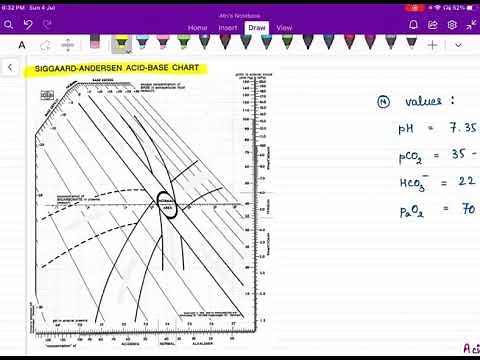
Task: Switch to the Draw tab
Action: (257, 28)
